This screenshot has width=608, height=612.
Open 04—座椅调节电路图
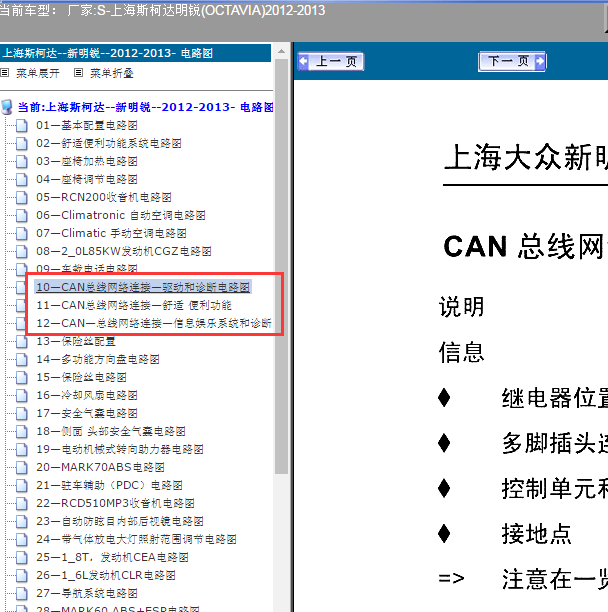pos(87,179)
